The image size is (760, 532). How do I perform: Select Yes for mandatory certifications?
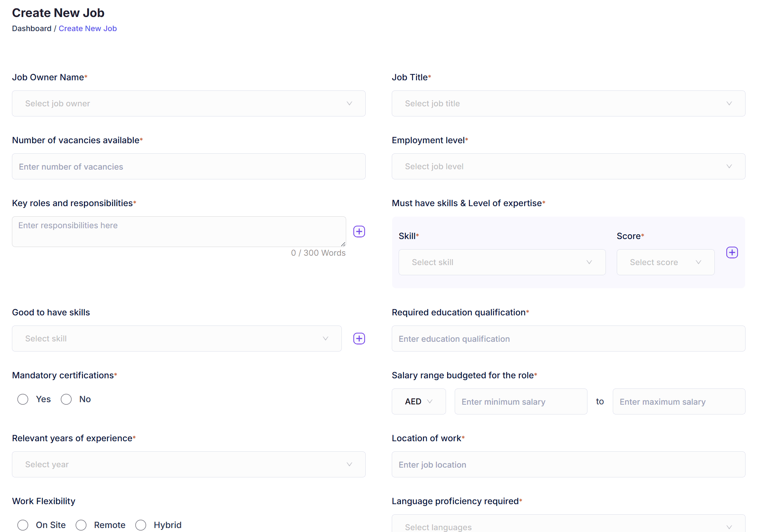point(23,399)
